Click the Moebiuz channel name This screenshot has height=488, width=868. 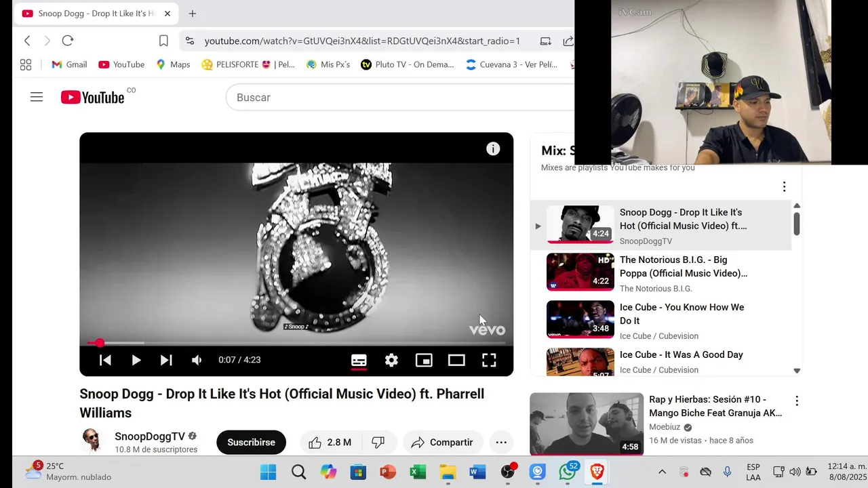[665, 427]
